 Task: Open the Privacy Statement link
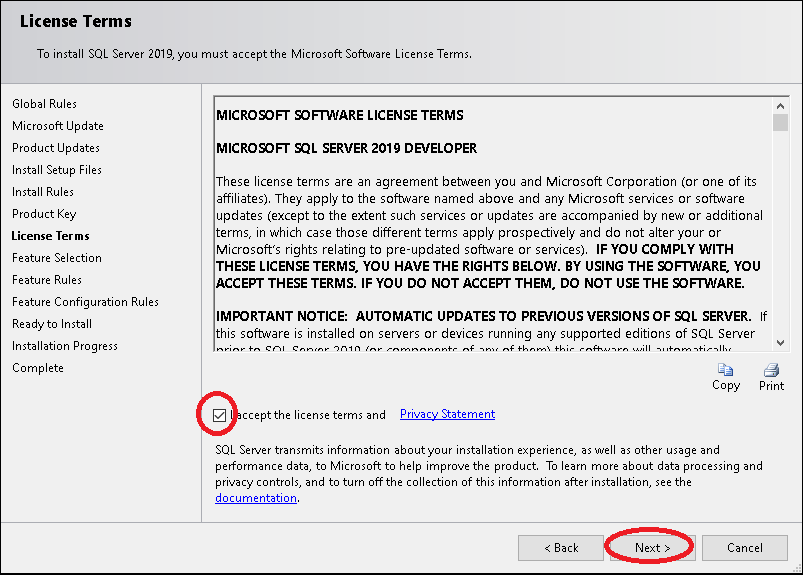447,414
